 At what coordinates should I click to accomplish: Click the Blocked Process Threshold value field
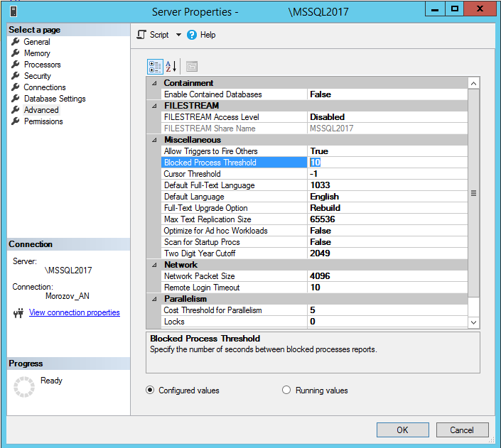click(x=387, y=163)
